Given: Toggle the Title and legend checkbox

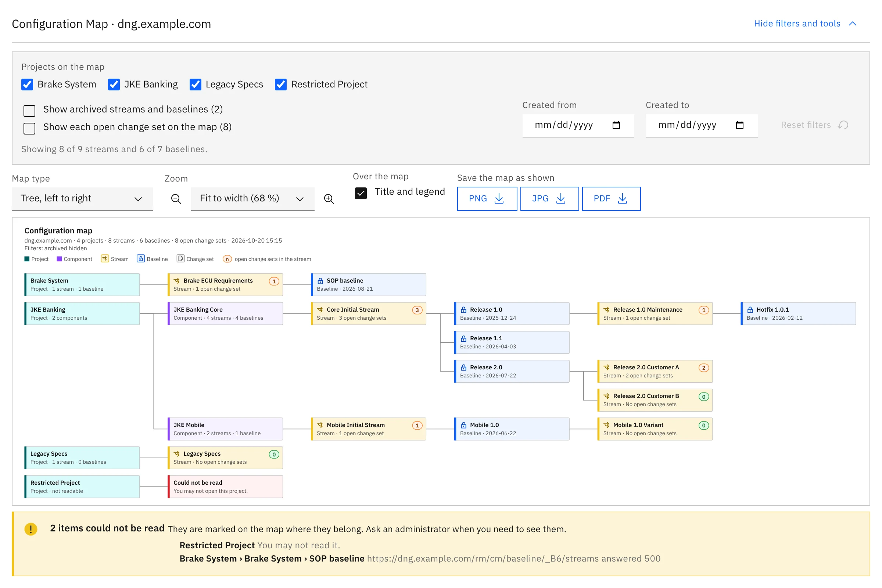Looking at the screenshot, I should [361, 193].
